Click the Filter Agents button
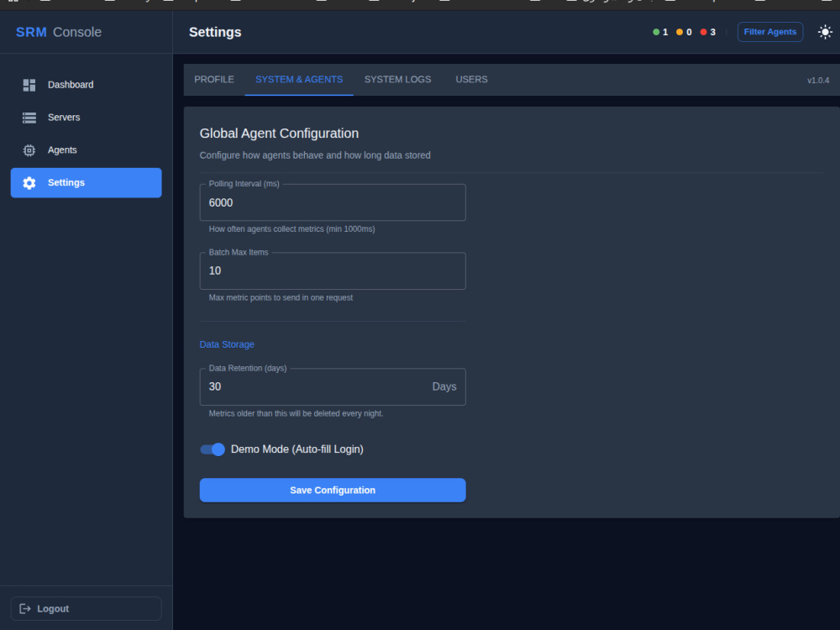Screen dimensions: 840x630 769,32
